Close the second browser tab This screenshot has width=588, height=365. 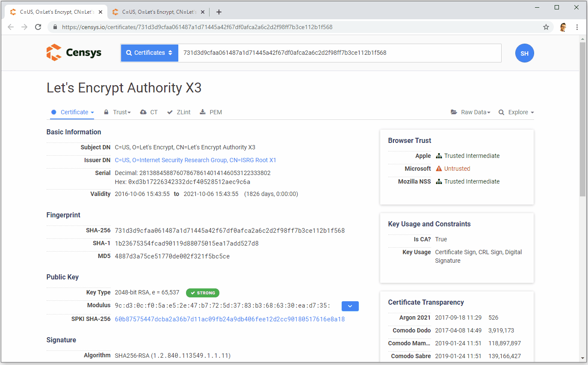tap(202, 12)
